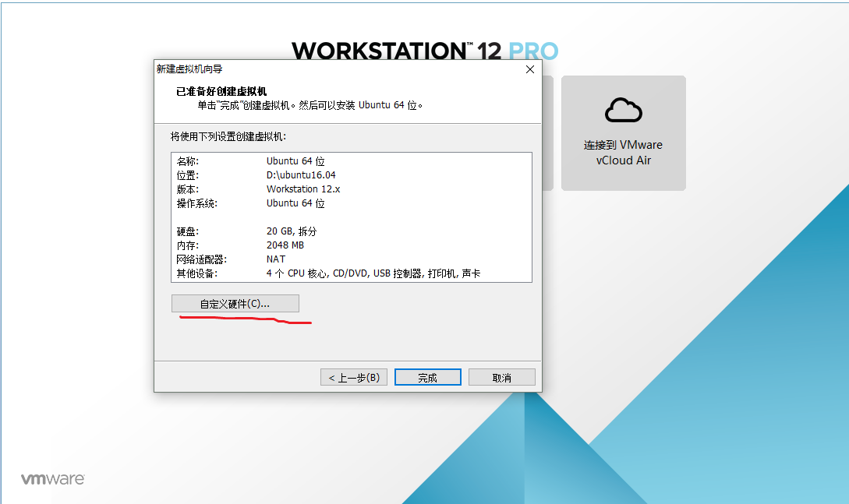
Task: Select the network adapter value NAT
Action: tap(276, 259)
